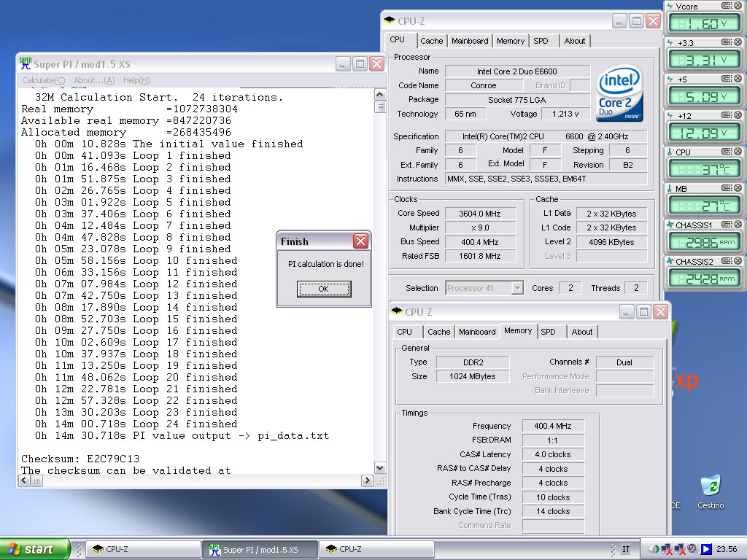Click the Multiplier value 'x 9.0'
Screen dimensions: 747x560
(480, 227)
